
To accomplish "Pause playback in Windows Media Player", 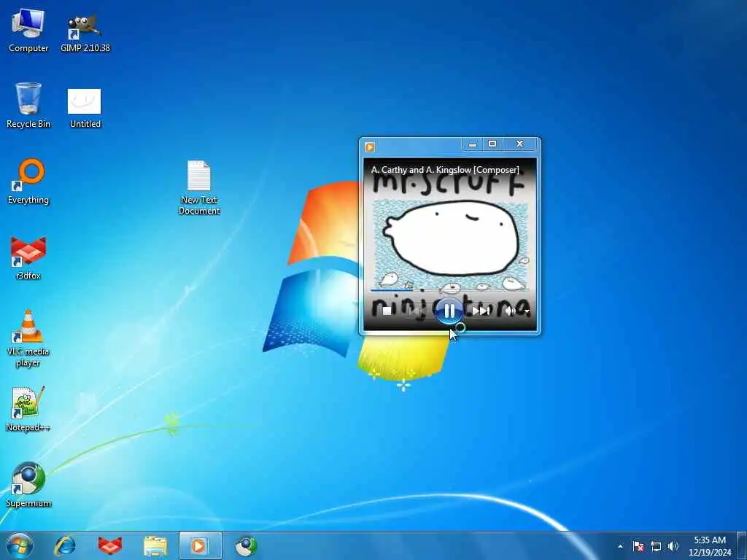I will tap(449, 311).
